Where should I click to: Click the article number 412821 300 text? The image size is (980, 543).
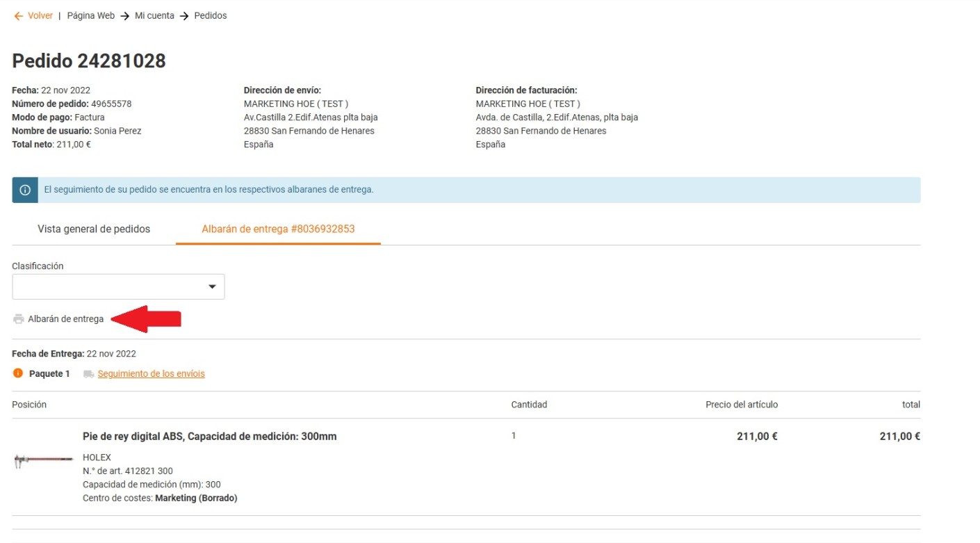tap(127, 471)
